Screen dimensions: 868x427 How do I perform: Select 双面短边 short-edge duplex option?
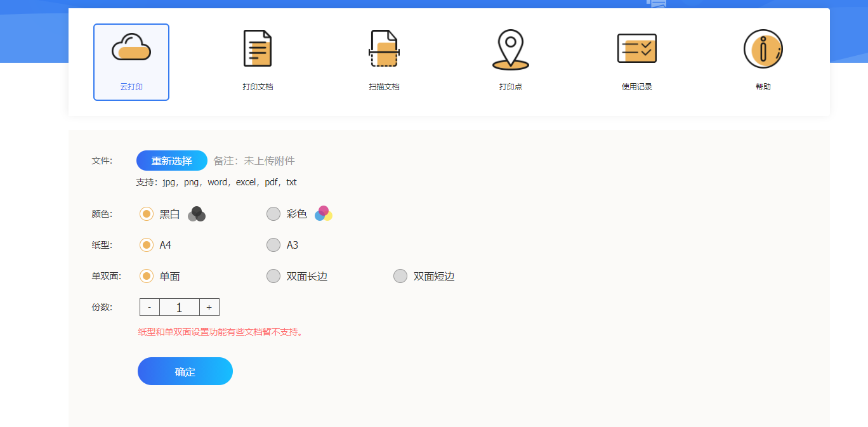pos(400,276)
